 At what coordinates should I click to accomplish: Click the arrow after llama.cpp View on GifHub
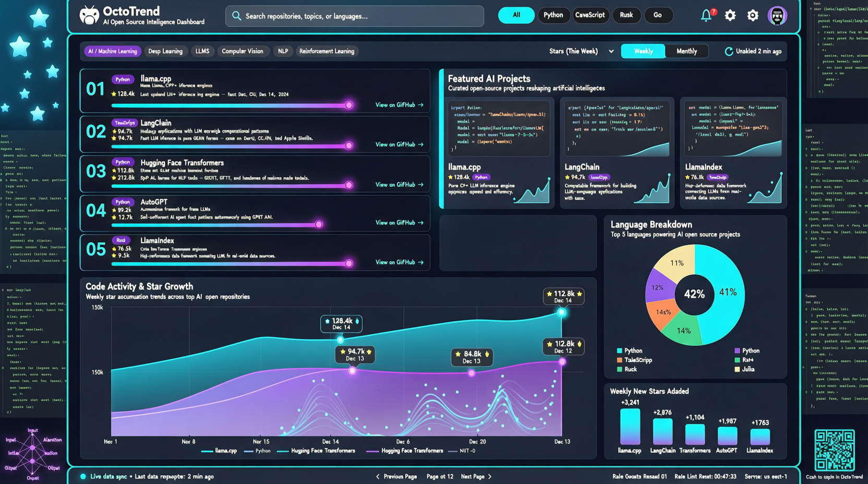pos(421,105)
